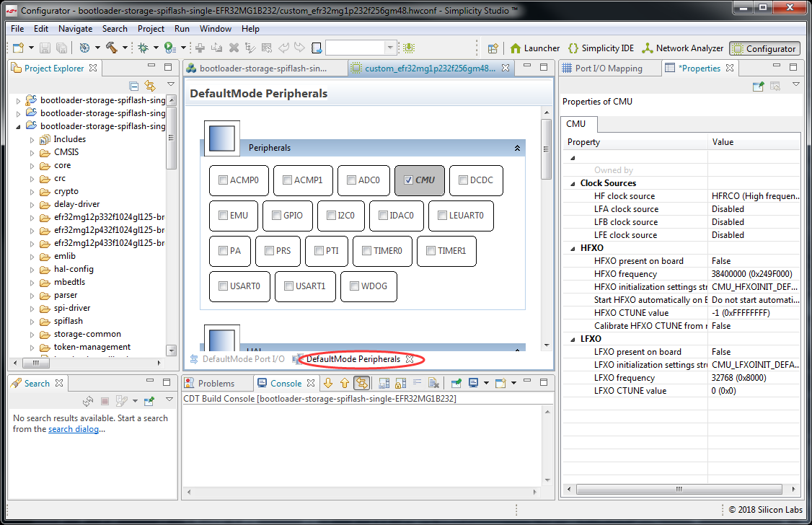
Task: Click Pin to selection icon in Properties
Action: 758,87
